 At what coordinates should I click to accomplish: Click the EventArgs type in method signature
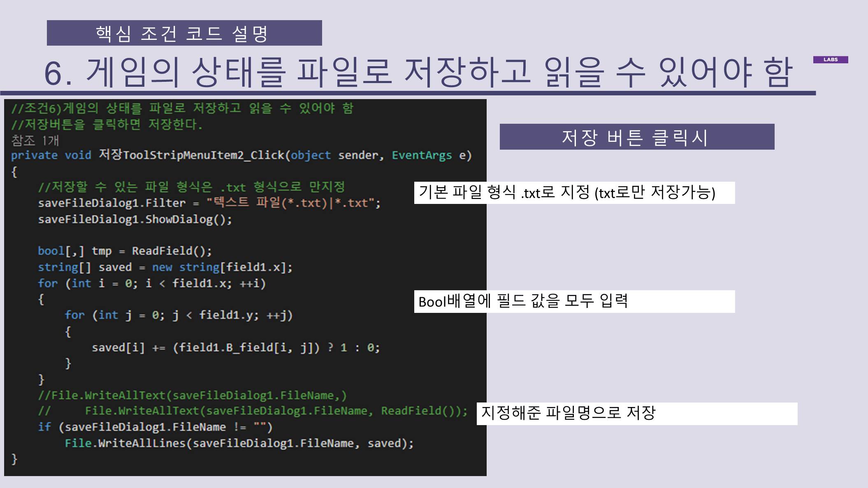click(421, 155)
